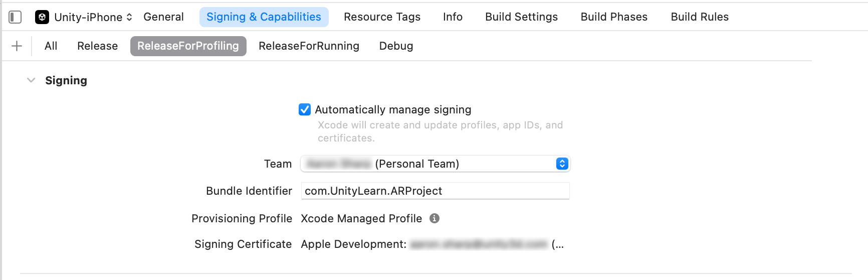Click the plus icon to add capability

tap(17, 46)
